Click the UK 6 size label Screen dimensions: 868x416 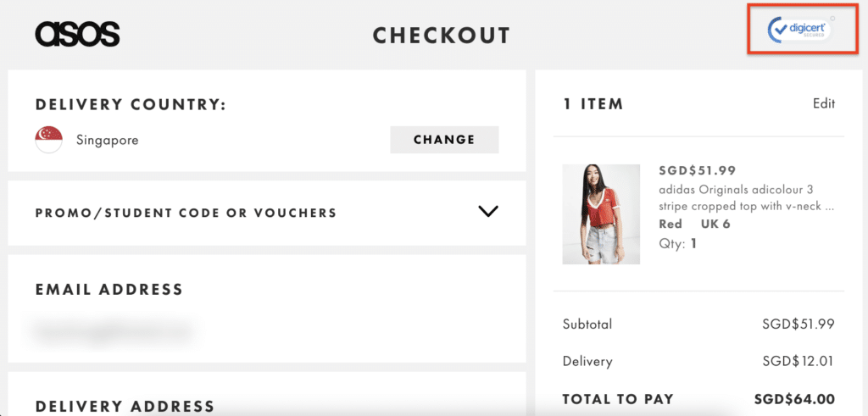[715, 225]
